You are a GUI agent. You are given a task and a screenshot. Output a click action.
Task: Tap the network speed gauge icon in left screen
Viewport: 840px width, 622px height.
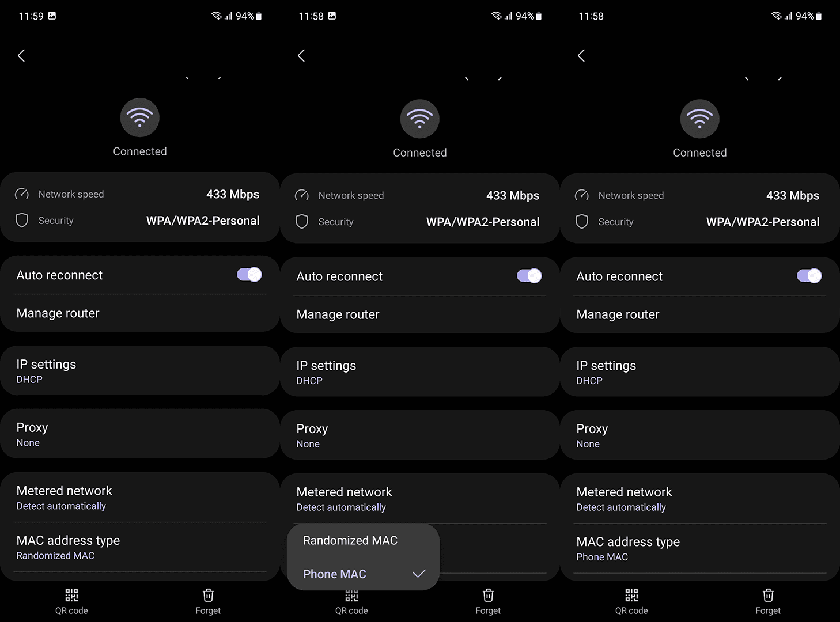(x=22, y=194)
